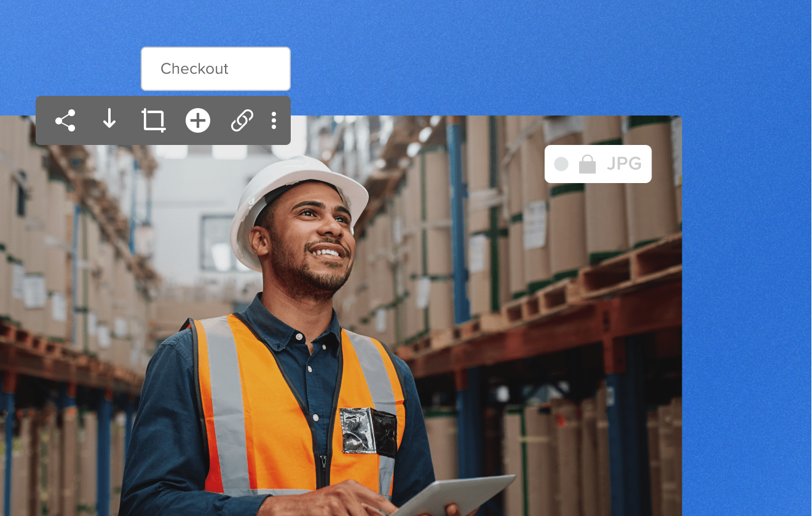Image resolution: width=812 pixels, height=516 pixels.
Task: Select the crop tool icon
Action: [153, 120]
